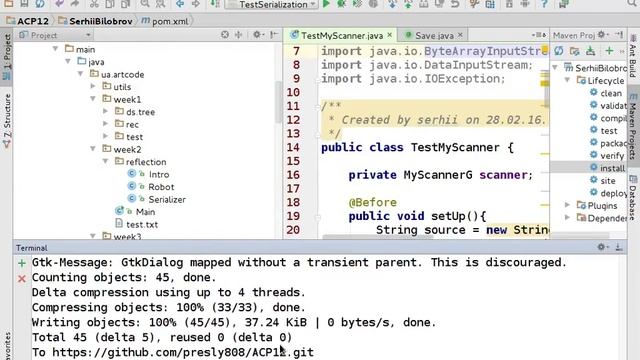Click the Debug bug icon
Screen dimensions: 640x360
341,4
